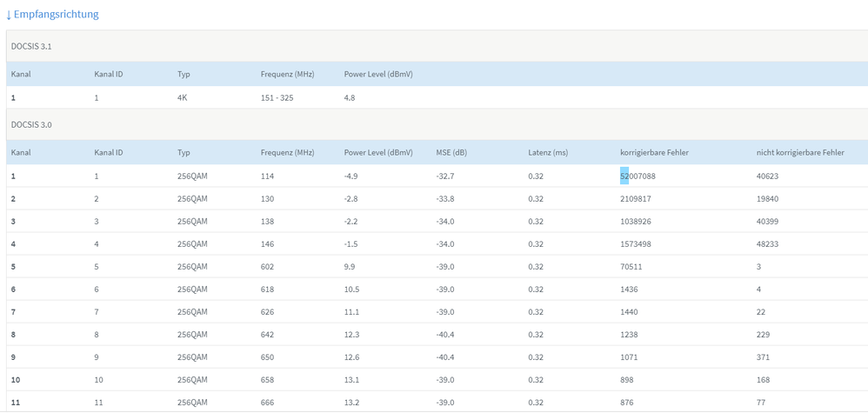Click the -4.9 power level cell
Viewport: 868px width, 413px height.
[351, 176]
